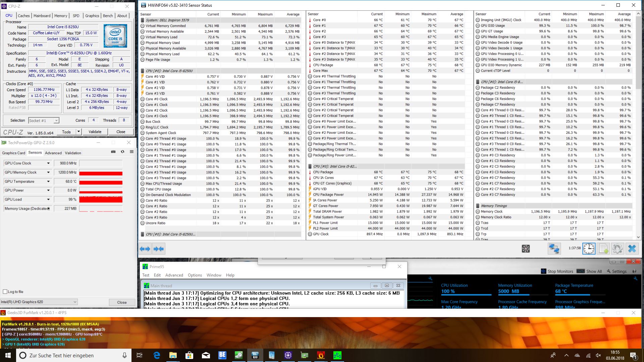644x362 pixels.
Task: Open action center notification icon
Action: pos(633,355)
